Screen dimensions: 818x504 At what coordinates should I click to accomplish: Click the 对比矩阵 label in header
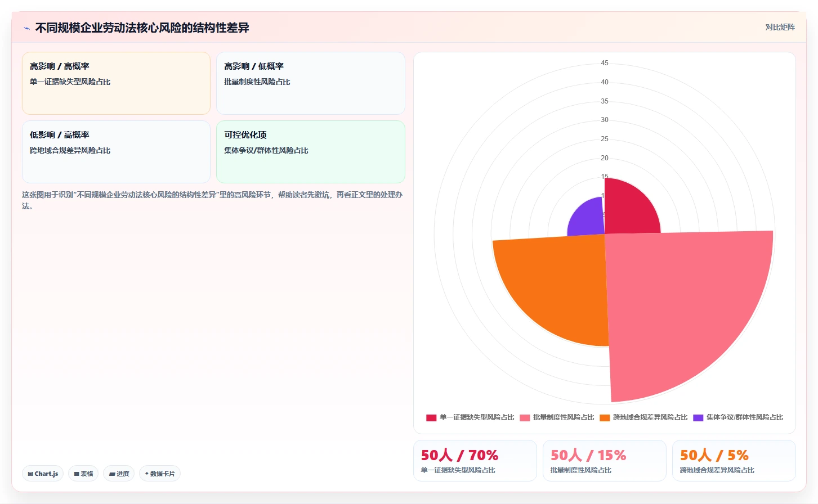point(780,27)
